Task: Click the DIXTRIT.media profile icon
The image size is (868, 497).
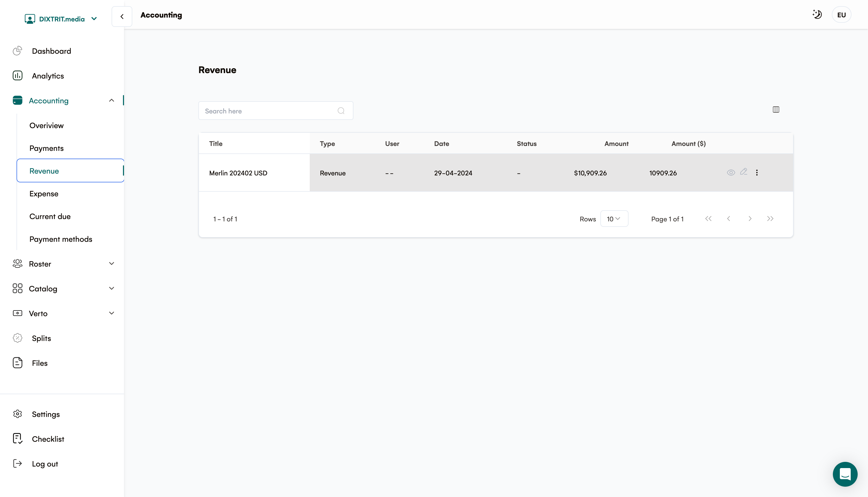Action: pyautogui.click(x=30, y=19)
